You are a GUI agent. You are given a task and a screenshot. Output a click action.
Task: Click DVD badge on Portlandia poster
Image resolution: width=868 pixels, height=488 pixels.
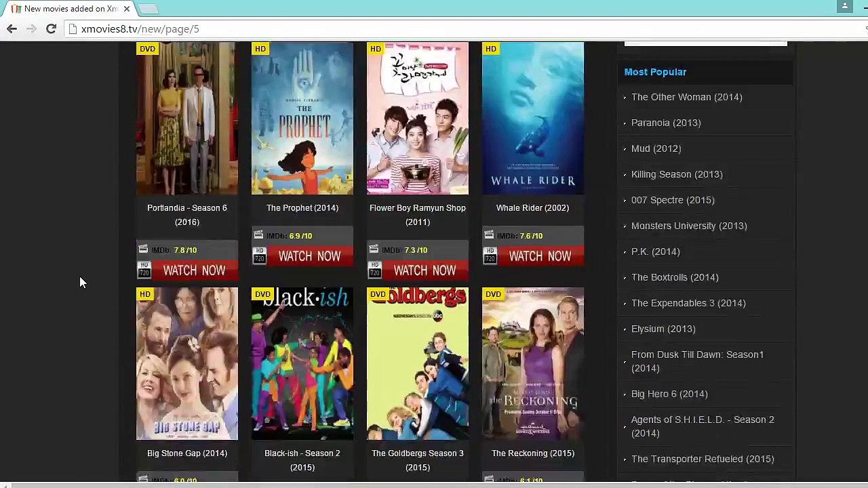coord(147,49)
